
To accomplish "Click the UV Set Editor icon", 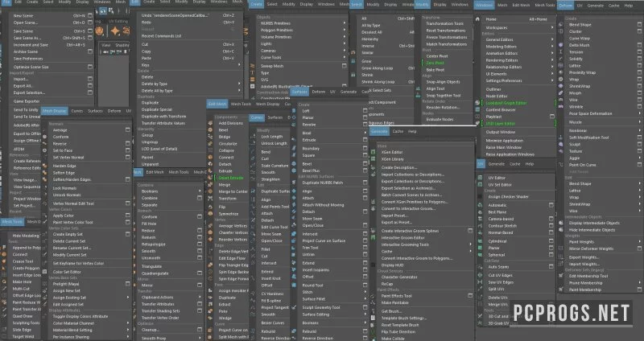I will (480, 185).
